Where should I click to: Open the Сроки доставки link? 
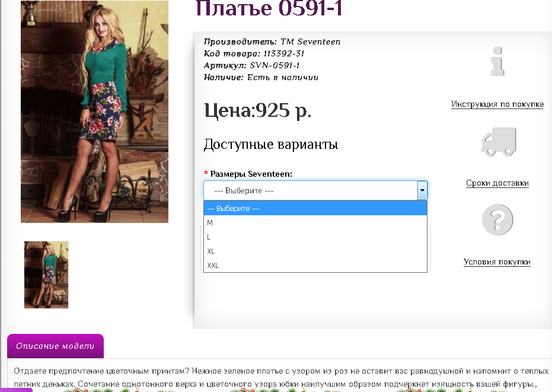pos(497,183)
